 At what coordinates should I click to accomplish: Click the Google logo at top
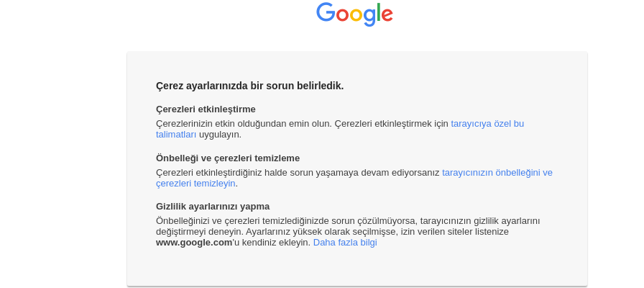[x=354, y=14]
